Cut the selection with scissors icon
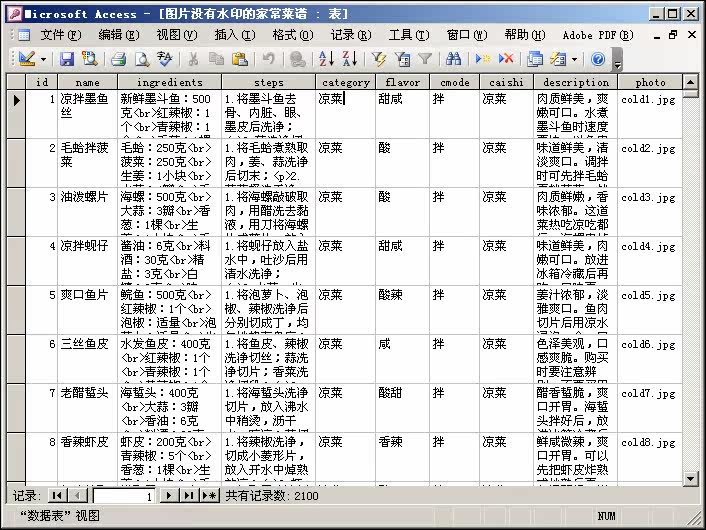 pyautogui.click(x=193, y=59)
